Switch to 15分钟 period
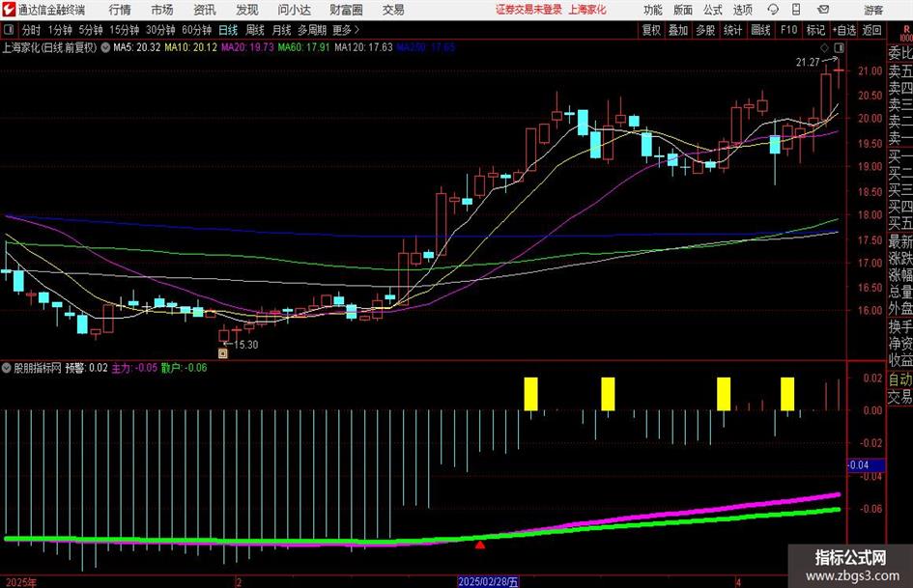The height and width of the screenshot is (588, 913). pyautogui.click(x=125, y=30)
